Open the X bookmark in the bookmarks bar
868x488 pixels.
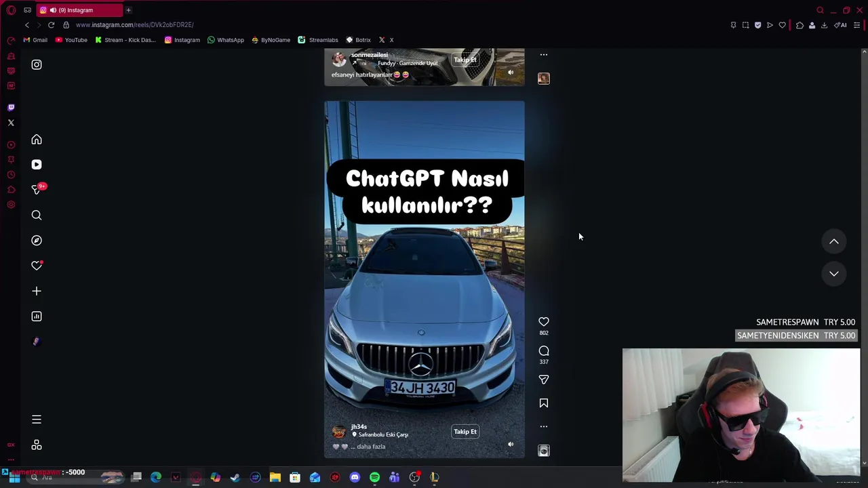386,40
